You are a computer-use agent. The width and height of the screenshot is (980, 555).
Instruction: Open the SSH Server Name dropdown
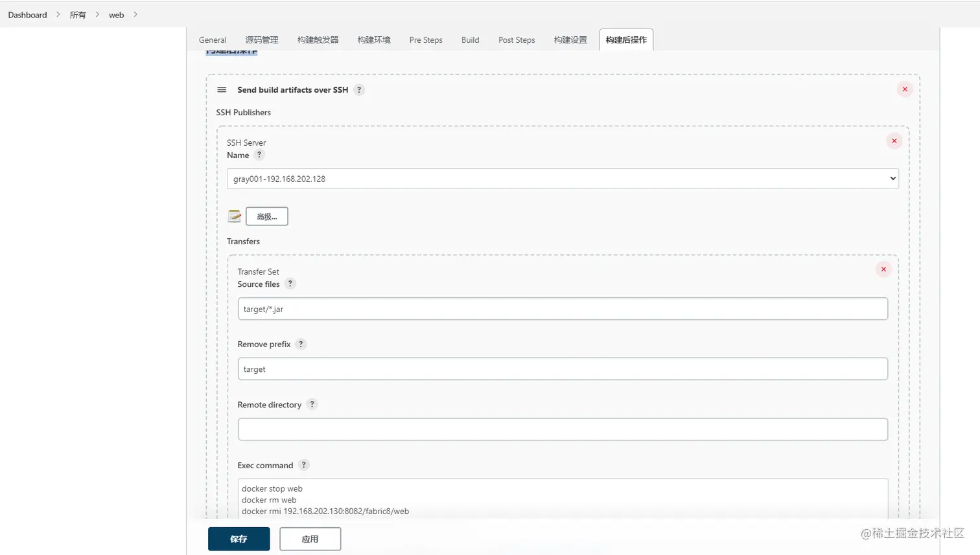563,179
